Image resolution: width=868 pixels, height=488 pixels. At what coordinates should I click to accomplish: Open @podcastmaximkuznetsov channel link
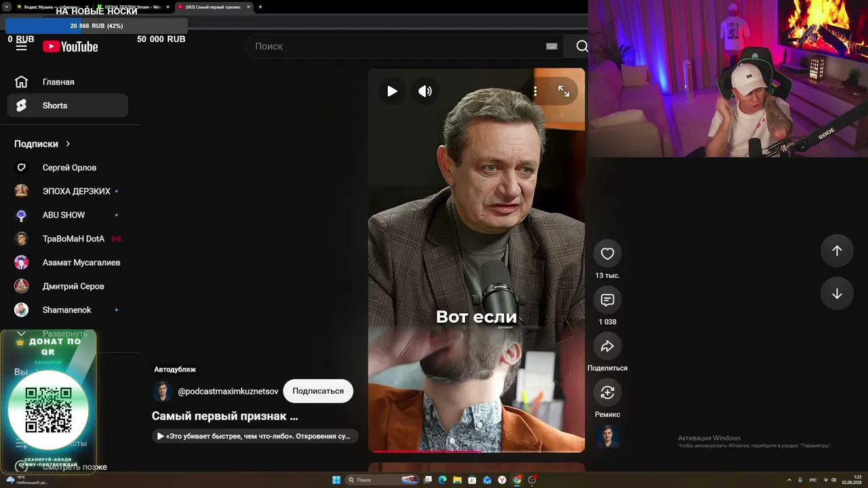point(228,391)
